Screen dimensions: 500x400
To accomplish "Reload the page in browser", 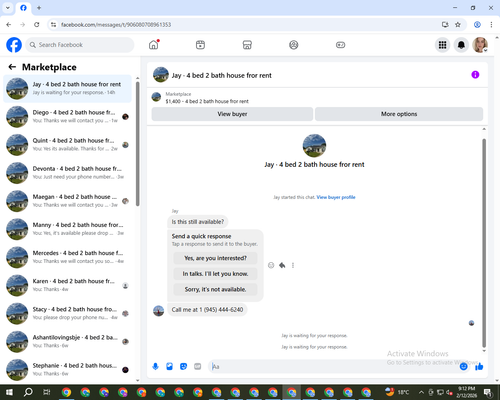I will 37,24.
